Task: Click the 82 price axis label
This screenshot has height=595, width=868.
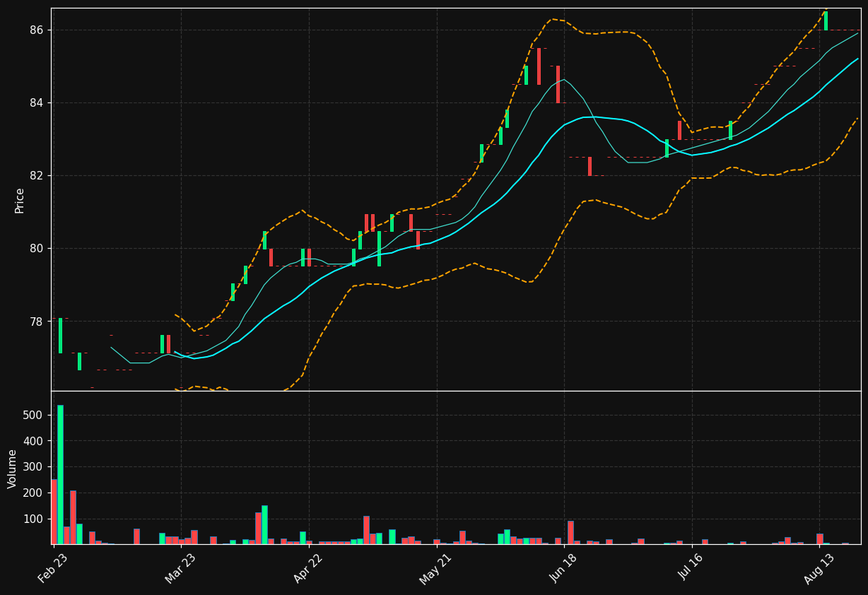Action: click(37, 175)
